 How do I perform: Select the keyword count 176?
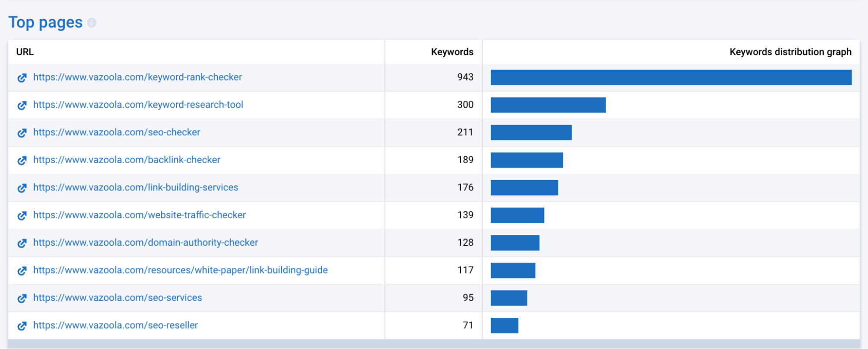coord(465,188)
